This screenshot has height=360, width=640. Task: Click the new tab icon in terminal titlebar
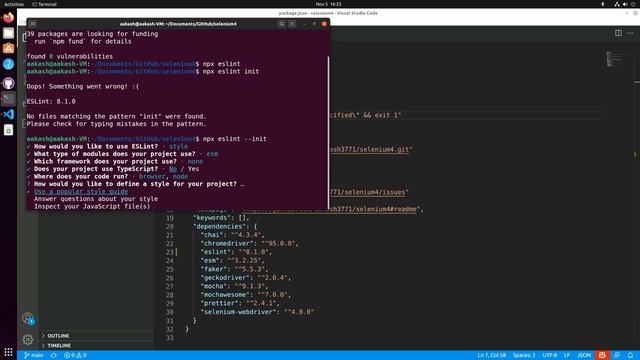(x=33, y=24)
